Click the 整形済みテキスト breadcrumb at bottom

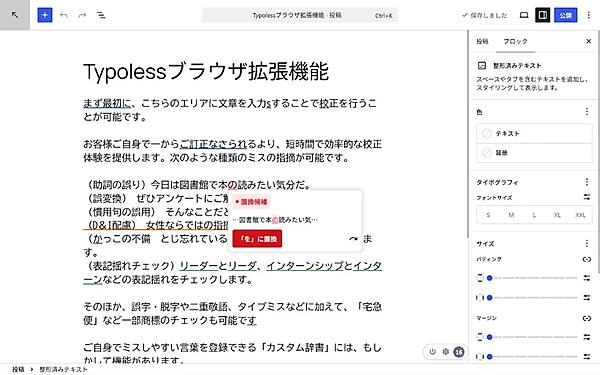[63, 370]
